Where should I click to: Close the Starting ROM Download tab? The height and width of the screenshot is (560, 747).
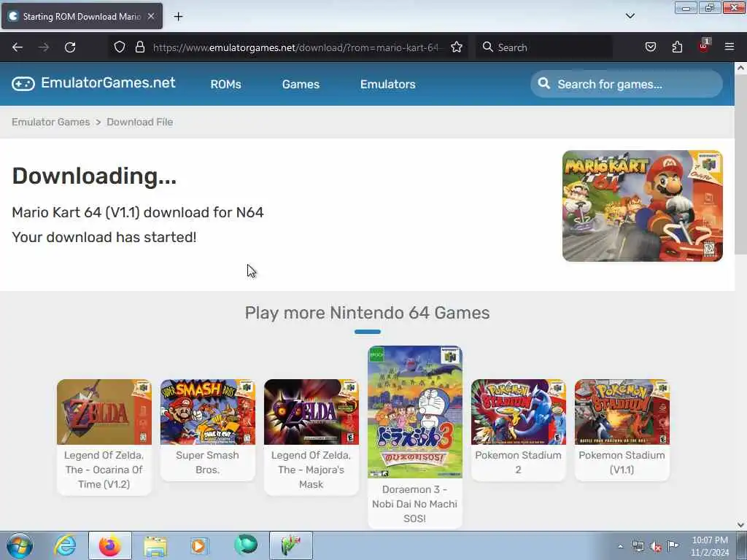151,16
